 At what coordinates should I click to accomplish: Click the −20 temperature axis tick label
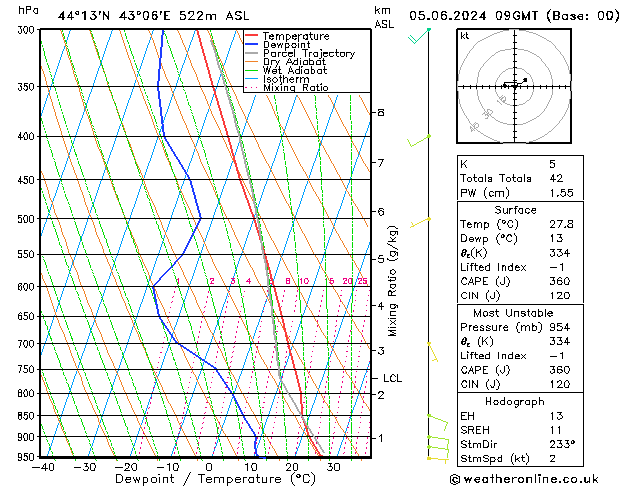[126, 467]
